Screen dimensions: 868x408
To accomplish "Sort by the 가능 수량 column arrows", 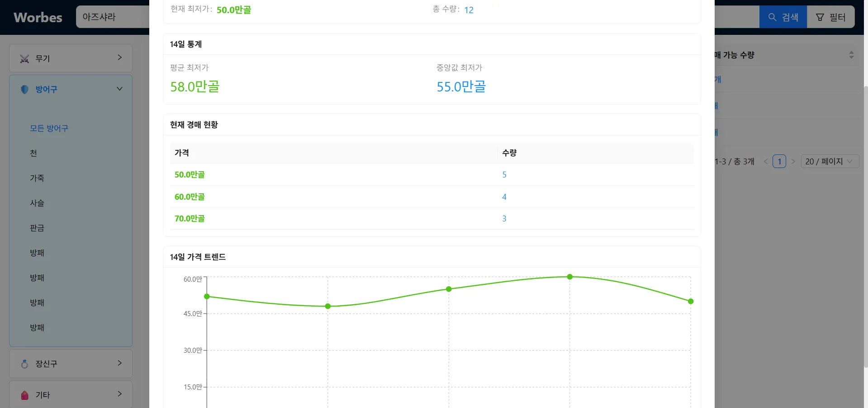I will click(851, 55).
